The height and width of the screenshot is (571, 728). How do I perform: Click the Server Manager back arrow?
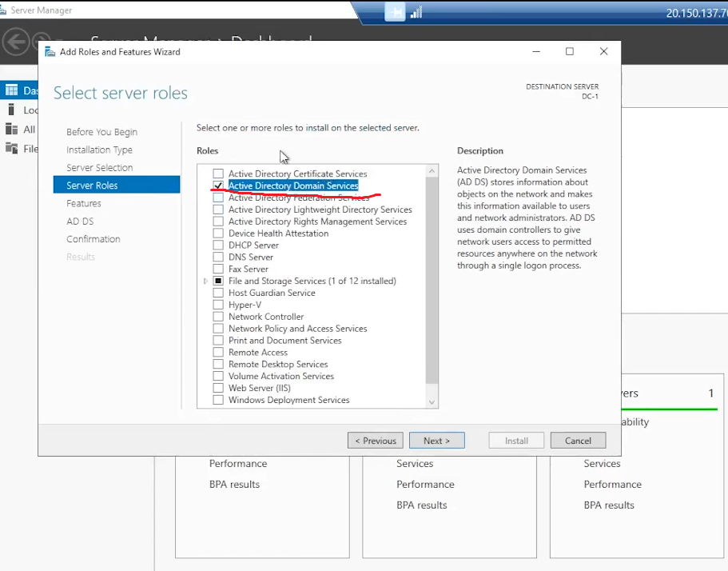point(16,42)
